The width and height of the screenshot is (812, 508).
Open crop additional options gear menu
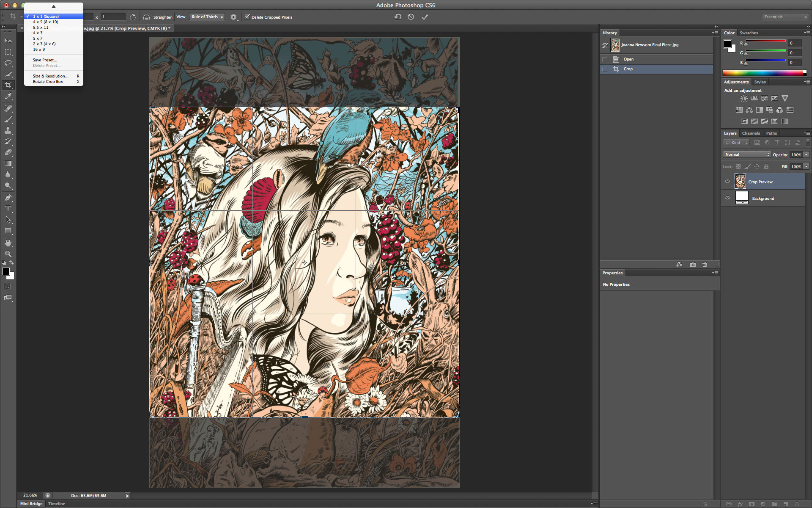(x=233, y=17)
